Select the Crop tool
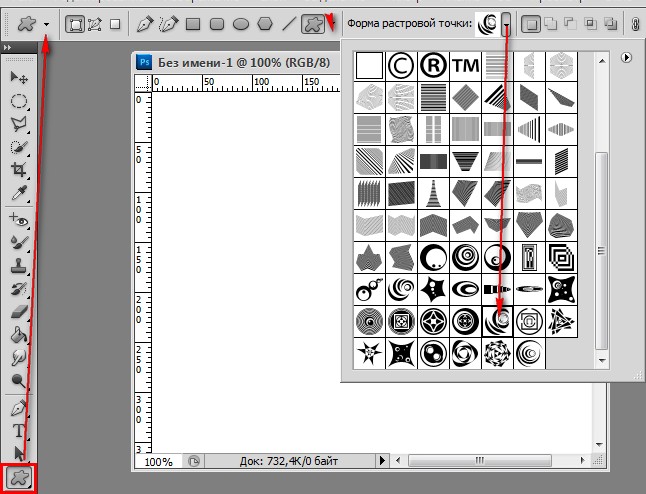Image resolution: width=646 pixels, height=494 pixels. click(19, 169)
